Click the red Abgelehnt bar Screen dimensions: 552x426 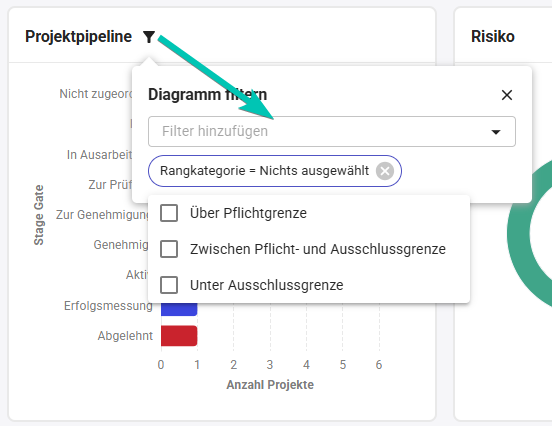(179, 336)
